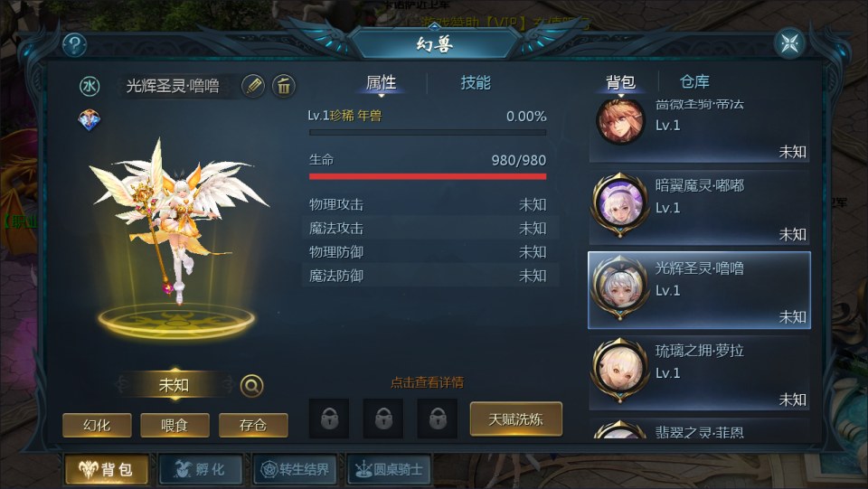Click the diamond gem icon
868x489 pixels.
(x=90, y=119)
